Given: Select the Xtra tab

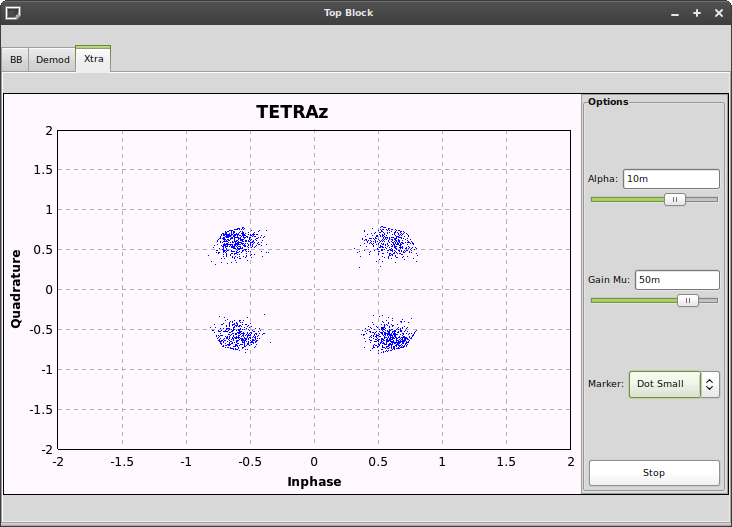Looking at the screenshot, I should tap(93, 59).
